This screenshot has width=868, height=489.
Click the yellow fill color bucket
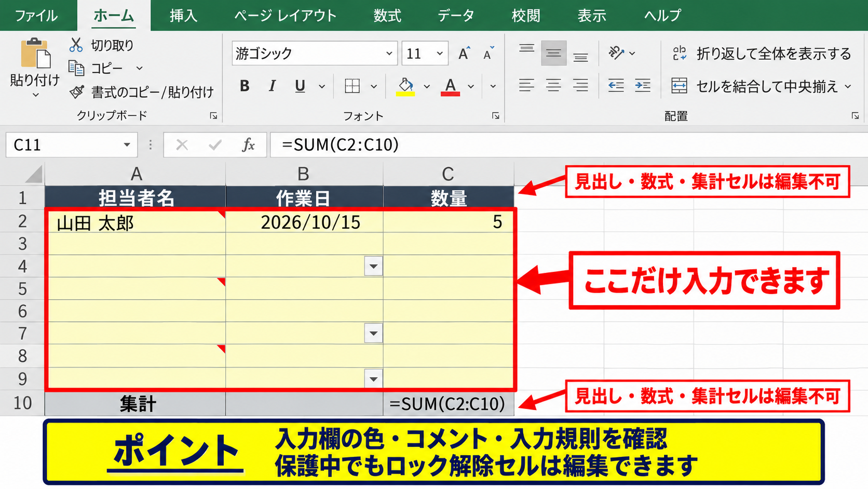click(405, 86)
